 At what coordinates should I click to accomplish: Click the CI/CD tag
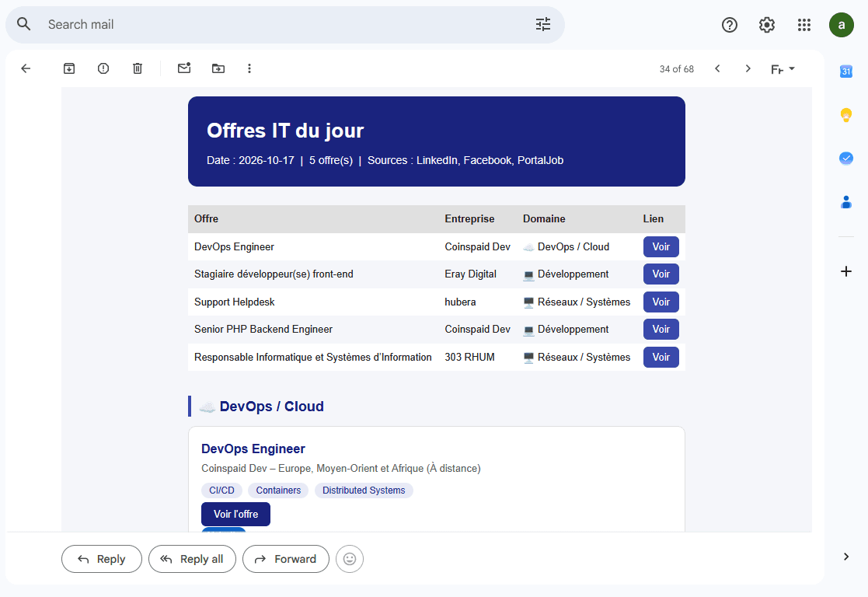click(x=221, y=491)
